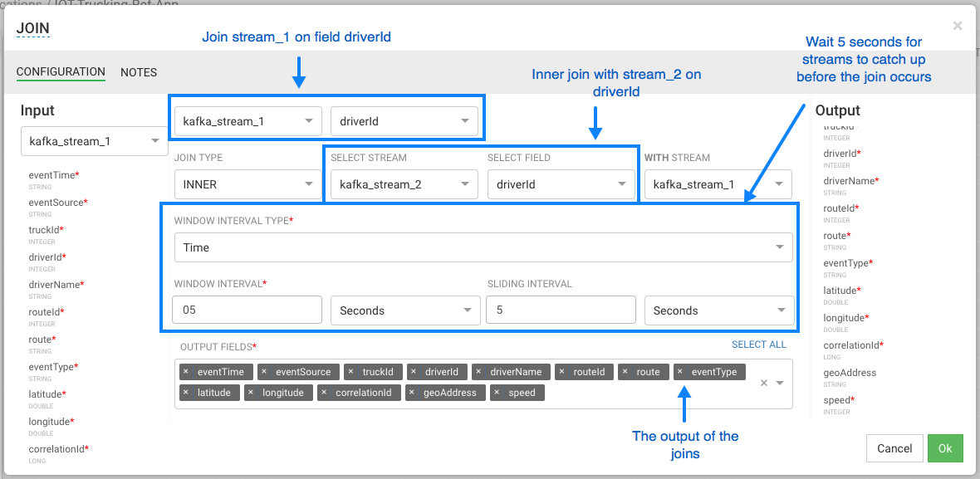Viewport: 980px width, 479px height.
Task: Remove the eventTime output field tag
Action: [186, 372]
